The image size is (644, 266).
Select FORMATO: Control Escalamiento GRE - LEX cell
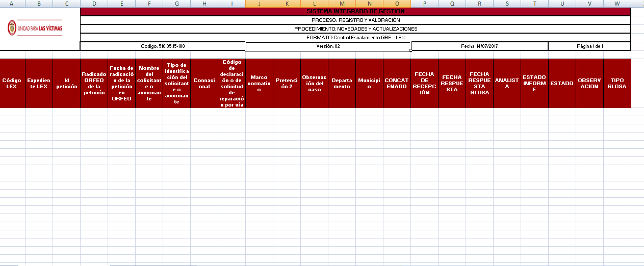click(x=355, y=37)
